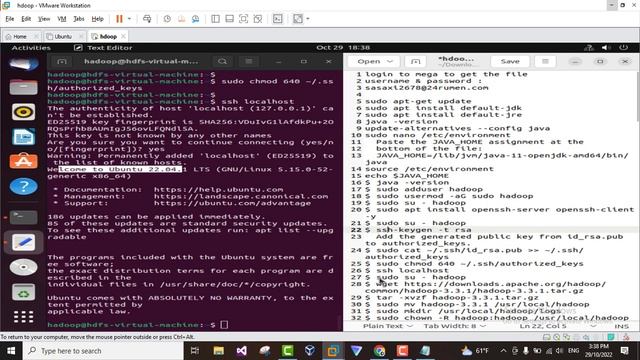Take a snapshot using the clock icon
The image size is (640, 360).
pos(167,19)
